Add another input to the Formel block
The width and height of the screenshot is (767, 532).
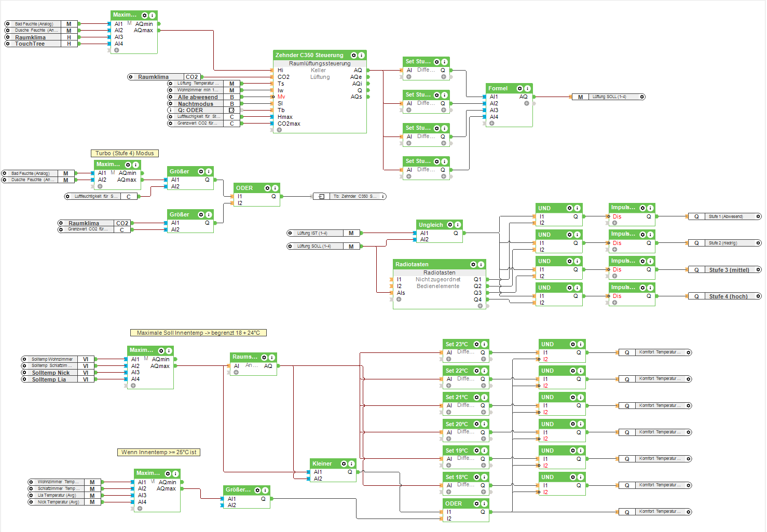[x=491, y=124]
